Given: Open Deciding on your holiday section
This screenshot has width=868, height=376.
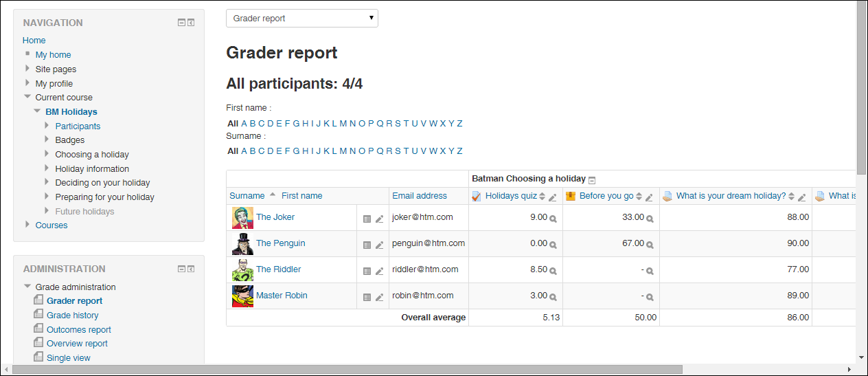Looking at the screenshot, I should click(102, 183).
